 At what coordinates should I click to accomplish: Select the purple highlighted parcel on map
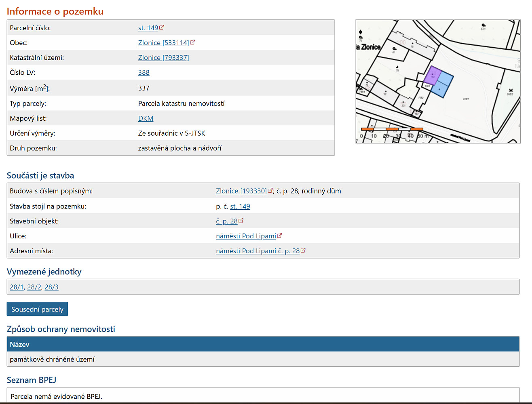pos(432,76)
